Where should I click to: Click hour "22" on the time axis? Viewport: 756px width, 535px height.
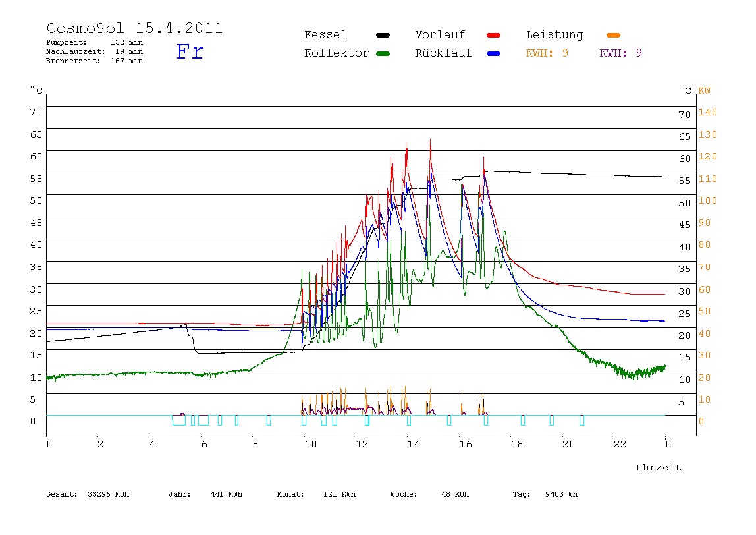click(620, 444)
